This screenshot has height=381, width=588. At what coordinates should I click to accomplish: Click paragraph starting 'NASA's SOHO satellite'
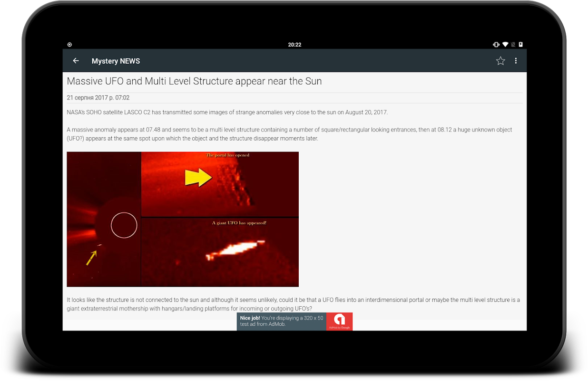point(227,112)
